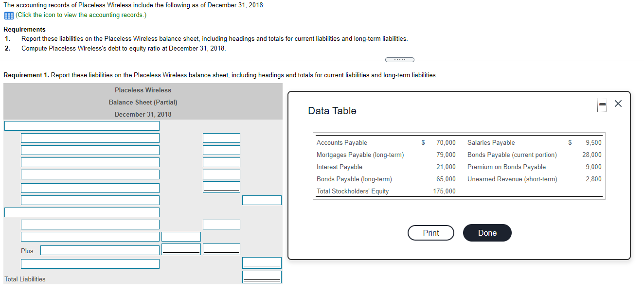Select the 21,000 value

point(446,167)
